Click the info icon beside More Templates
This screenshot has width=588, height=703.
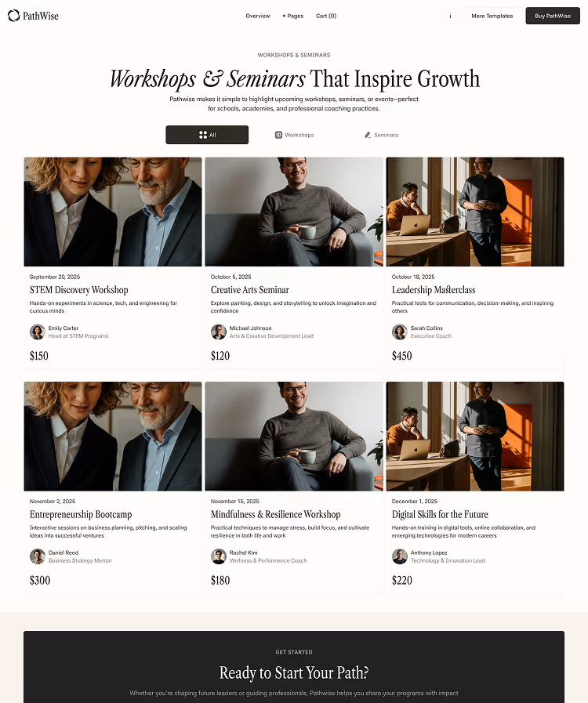450,16
